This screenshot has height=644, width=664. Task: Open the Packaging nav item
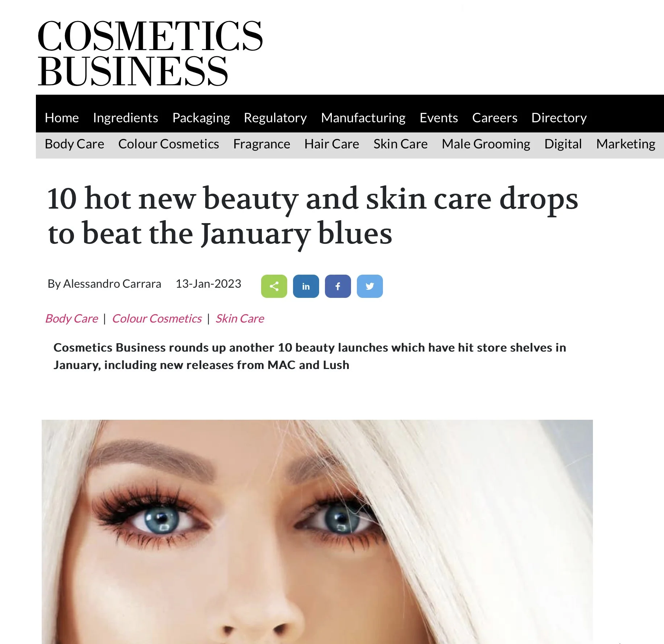(x=201, y=118)
